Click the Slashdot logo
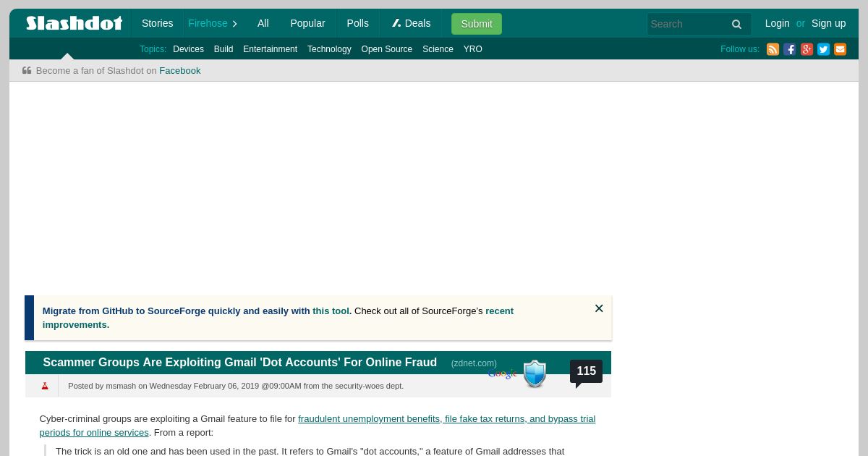 pos(74,23)
